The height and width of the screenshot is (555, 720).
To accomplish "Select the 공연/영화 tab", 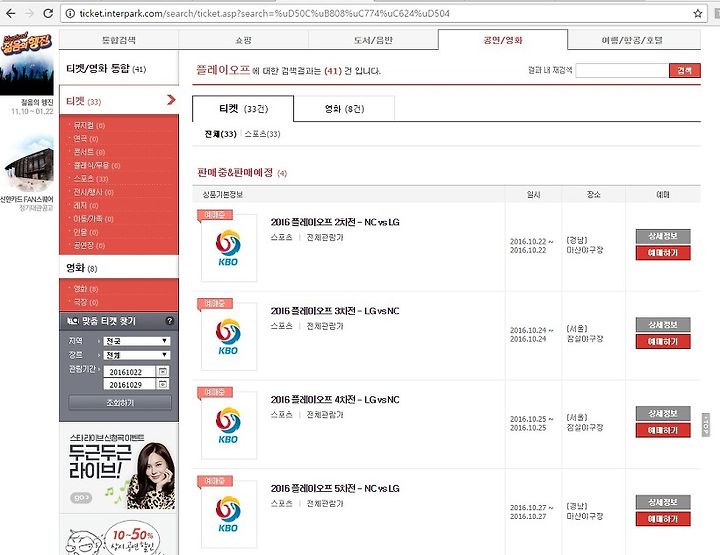I will point(503,40).
